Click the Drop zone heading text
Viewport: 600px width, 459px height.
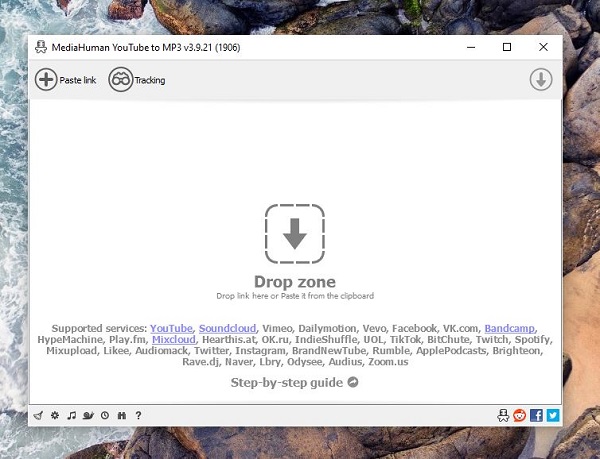point(295,282)
